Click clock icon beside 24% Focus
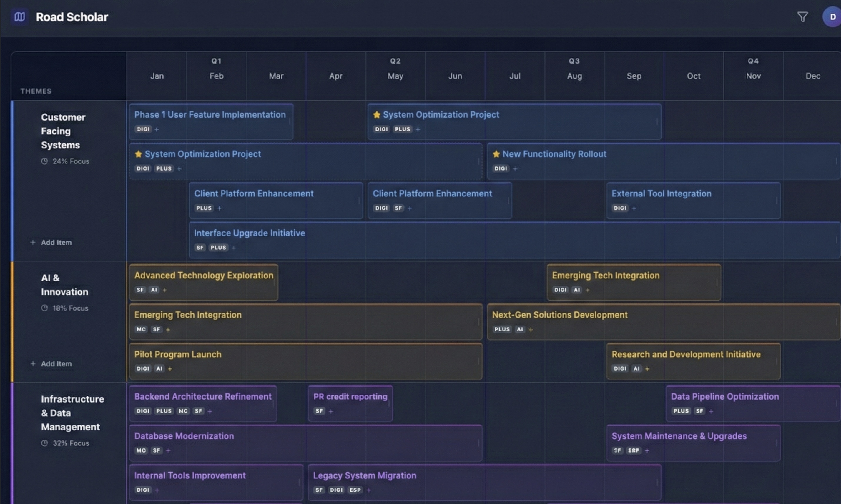 pyautogui.click(x=44, y=161)
